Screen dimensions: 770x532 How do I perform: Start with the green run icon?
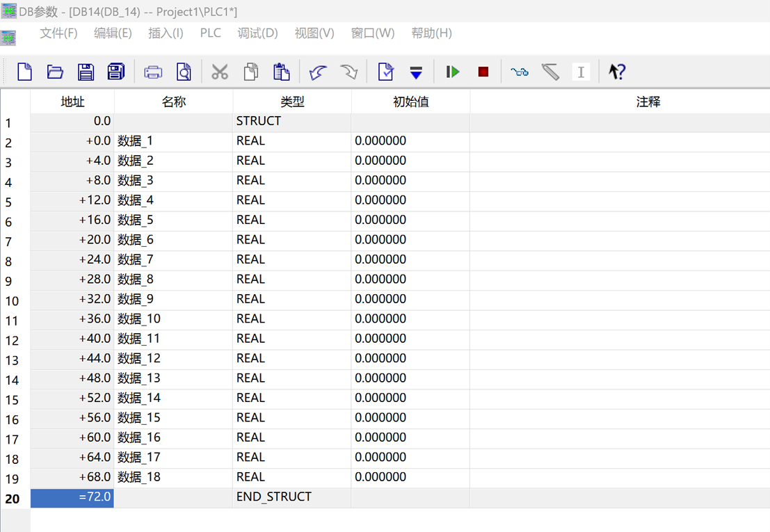(x=453, y=72)
